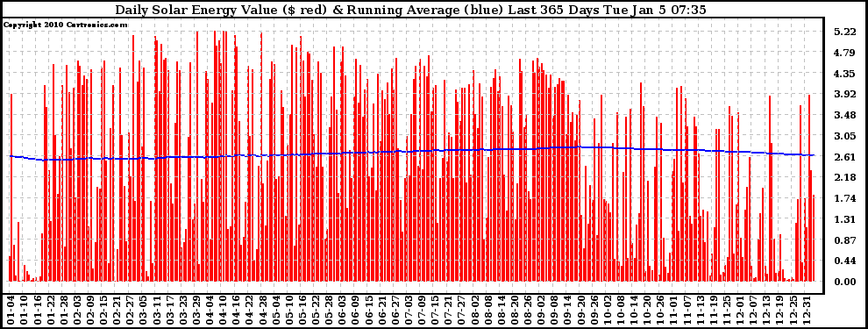Click the 03-23 date label
Screen dimensions: 868x329
click(x=184, y=310)
